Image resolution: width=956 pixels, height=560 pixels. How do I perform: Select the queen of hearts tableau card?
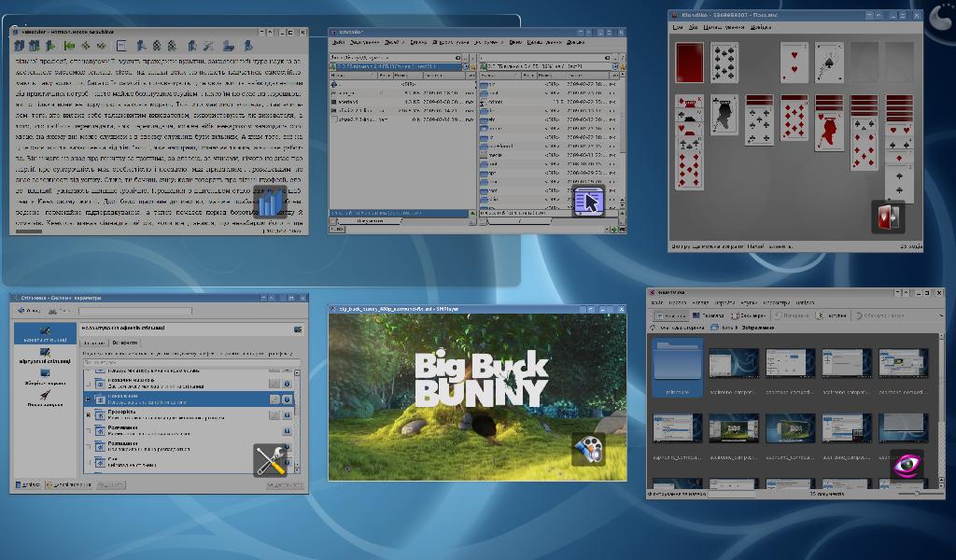coord(829,131)
